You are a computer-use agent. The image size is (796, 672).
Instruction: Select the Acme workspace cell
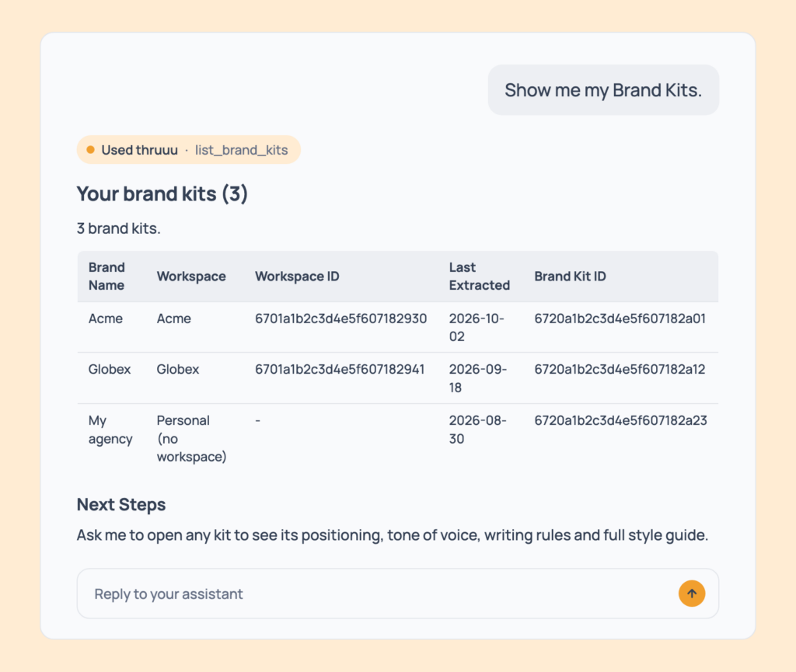click(x=173, y=319)
